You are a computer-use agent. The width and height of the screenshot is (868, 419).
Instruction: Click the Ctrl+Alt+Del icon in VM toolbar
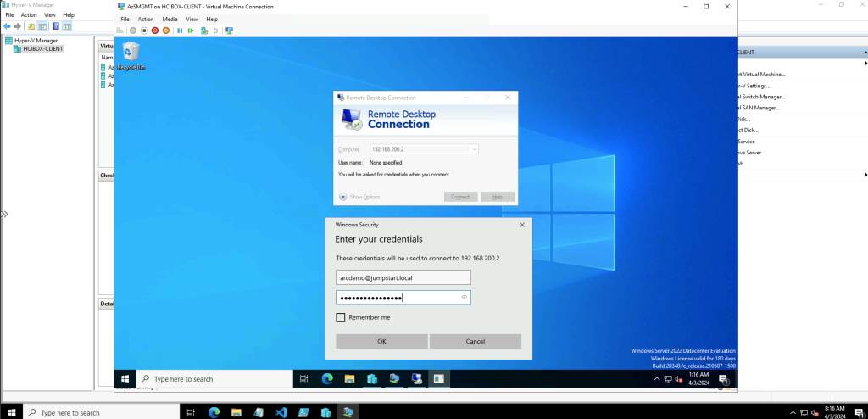coord(120,31)
